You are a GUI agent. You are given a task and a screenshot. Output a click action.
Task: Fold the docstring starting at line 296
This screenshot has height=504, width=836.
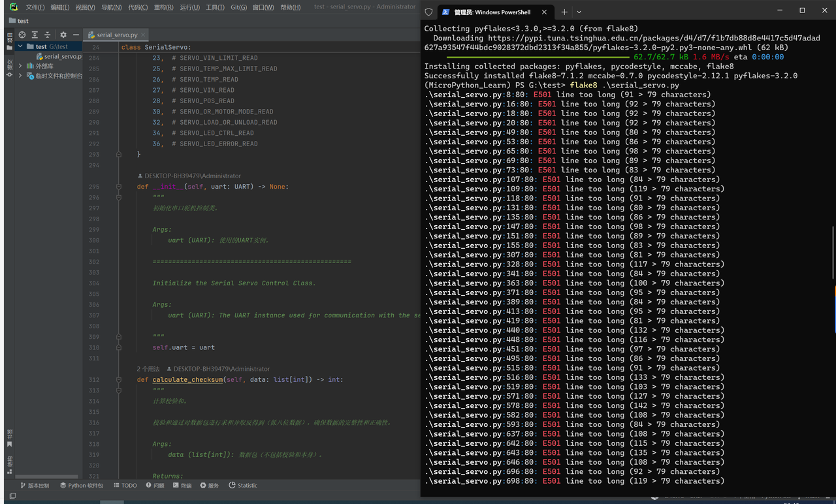coord(119,197)
